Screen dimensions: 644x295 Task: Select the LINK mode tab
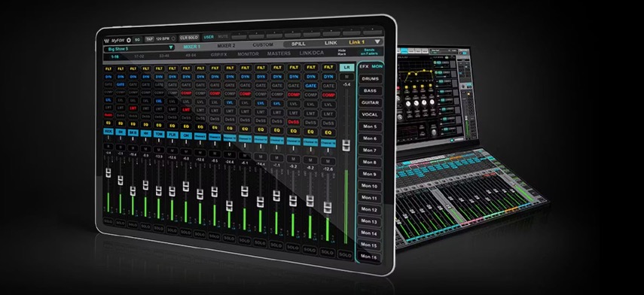[331, 43]
